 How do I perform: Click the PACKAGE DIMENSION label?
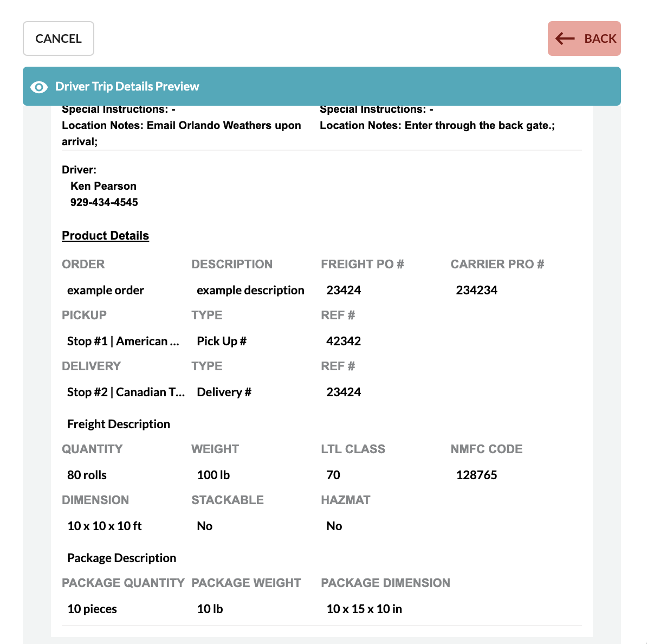(x=385, y=583)
